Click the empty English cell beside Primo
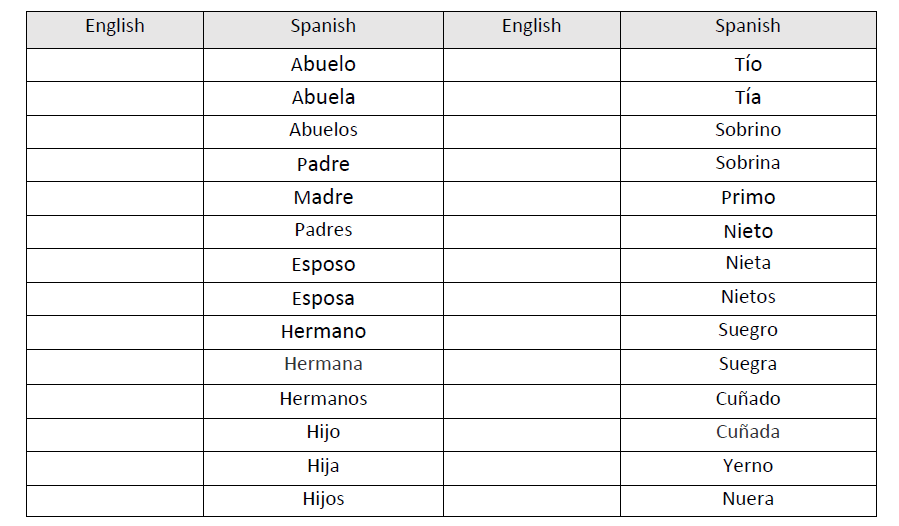 pyautogui.click(x=531, y=198)
